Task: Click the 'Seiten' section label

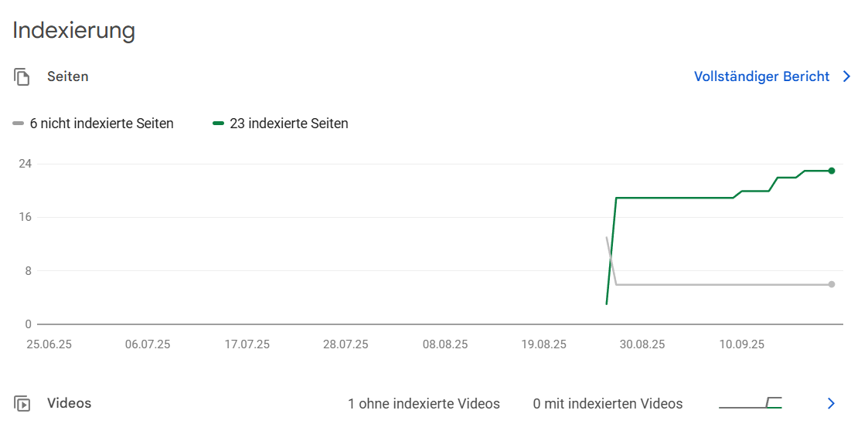Action: coord(68,76)
